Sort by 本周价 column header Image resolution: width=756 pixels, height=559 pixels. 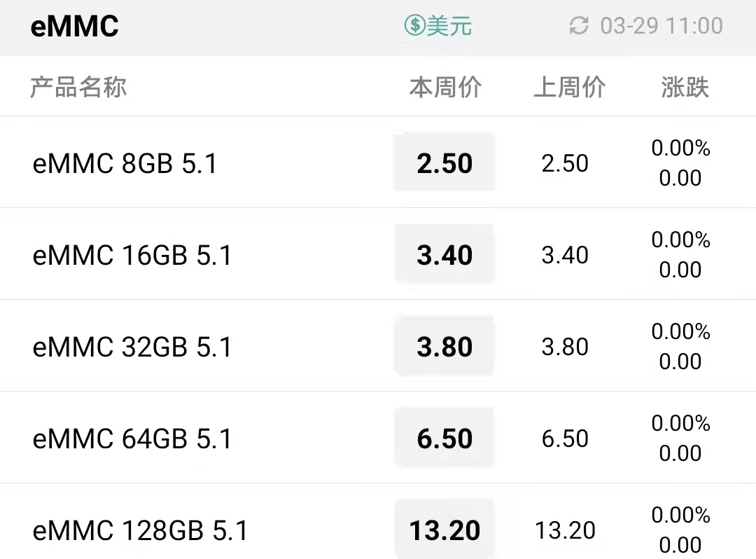click(x=445, y=88)
